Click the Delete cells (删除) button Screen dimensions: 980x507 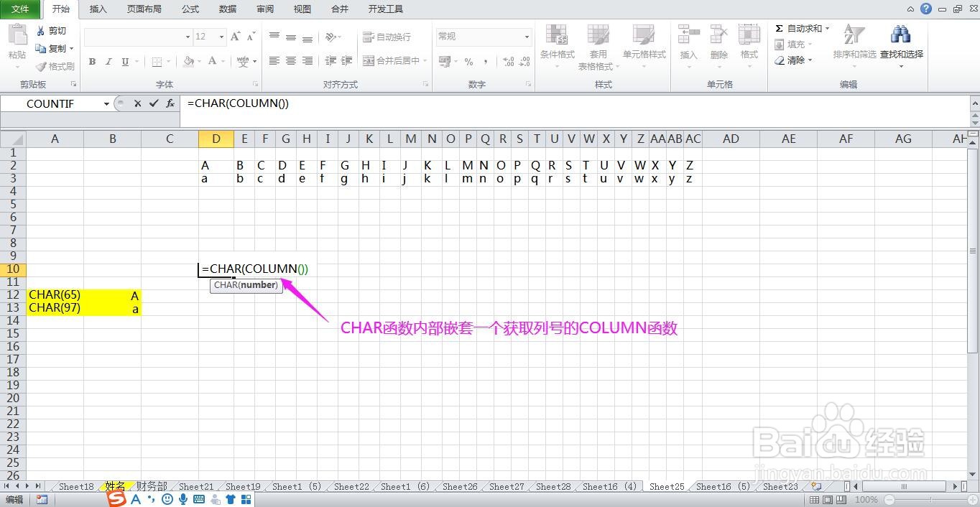pos(719,47)
